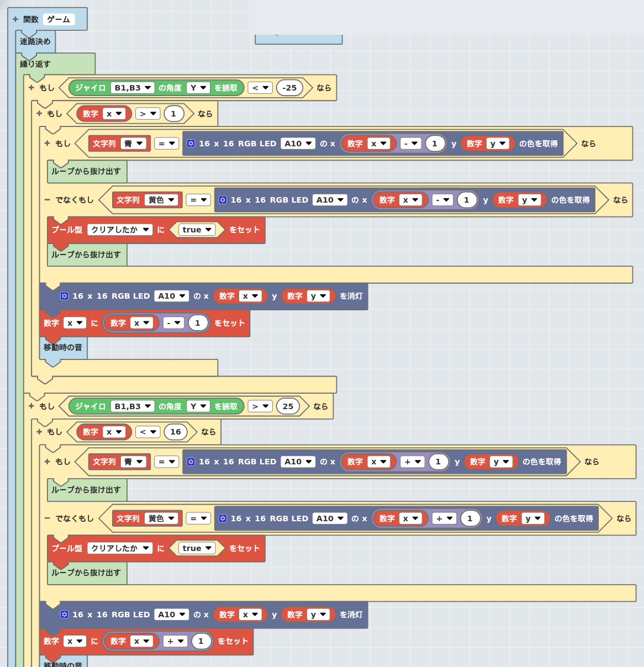644x667 pixels.
Task: Click ブール型 label in second クリアしたか set block
Action: pos(67,548)
